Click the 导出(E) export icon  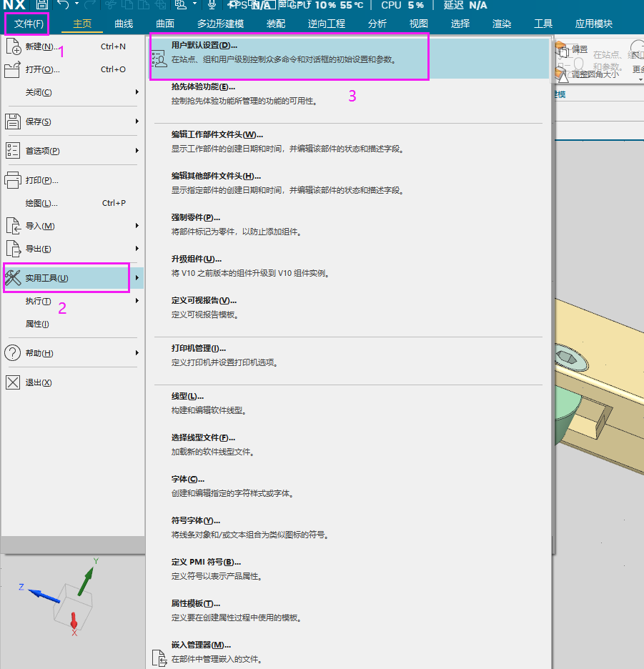(14, 249)
